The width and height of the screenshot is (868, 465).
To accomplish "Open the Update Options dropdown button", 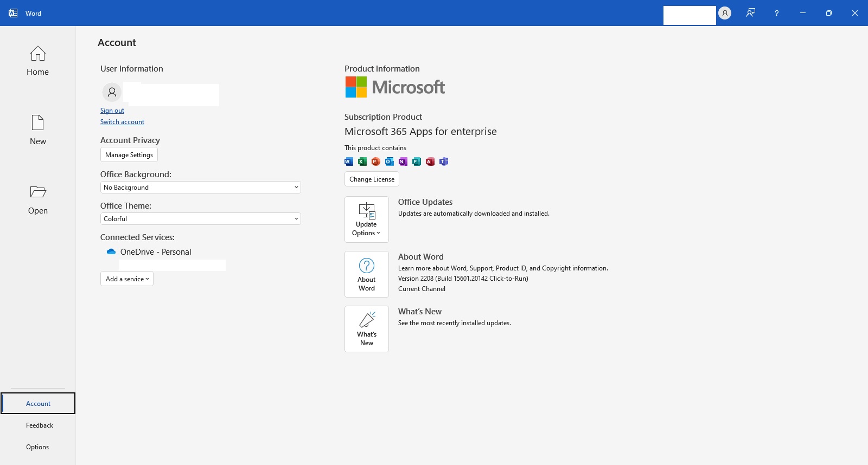I will point(367,219).
